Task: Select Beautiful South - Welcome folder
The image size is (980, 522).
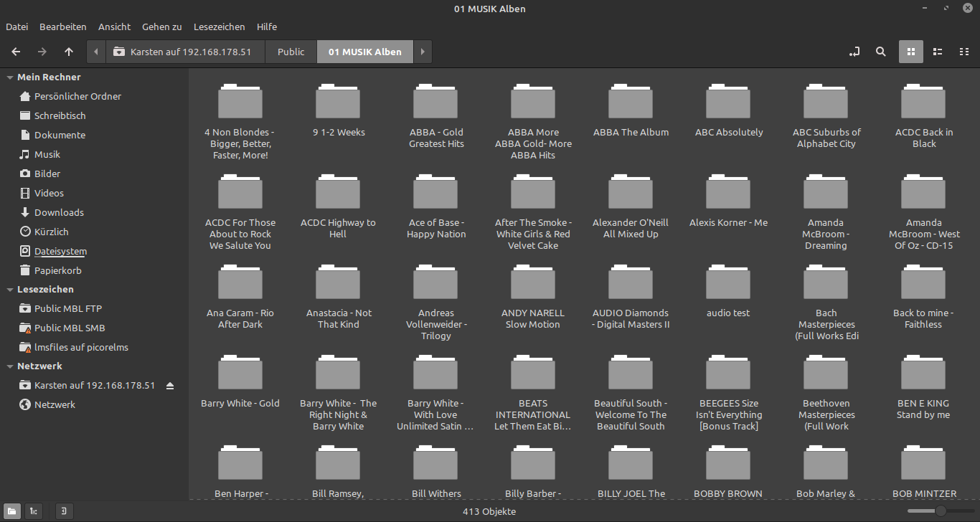Action: coord(631,393)
